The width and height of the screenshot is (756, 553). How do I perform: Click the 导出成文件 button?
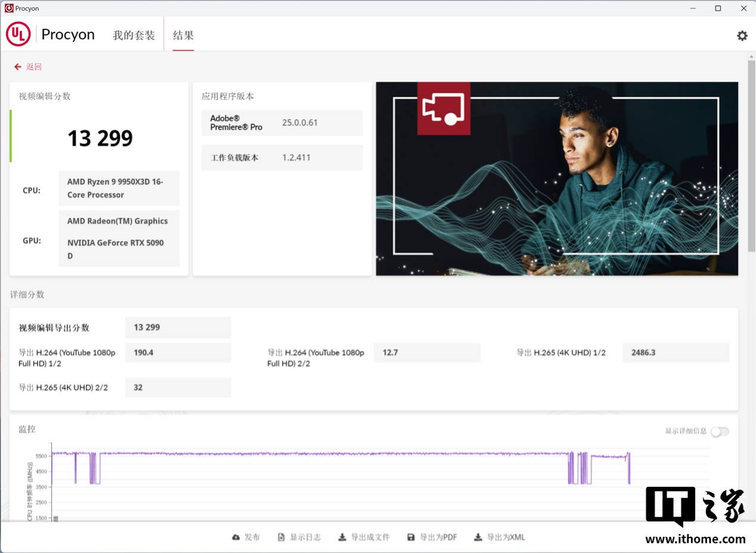(x=370, y=537)
